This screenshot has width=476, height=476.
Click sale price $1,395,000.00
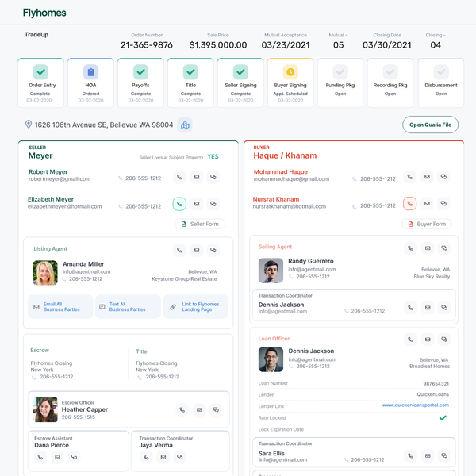(218, 45)
